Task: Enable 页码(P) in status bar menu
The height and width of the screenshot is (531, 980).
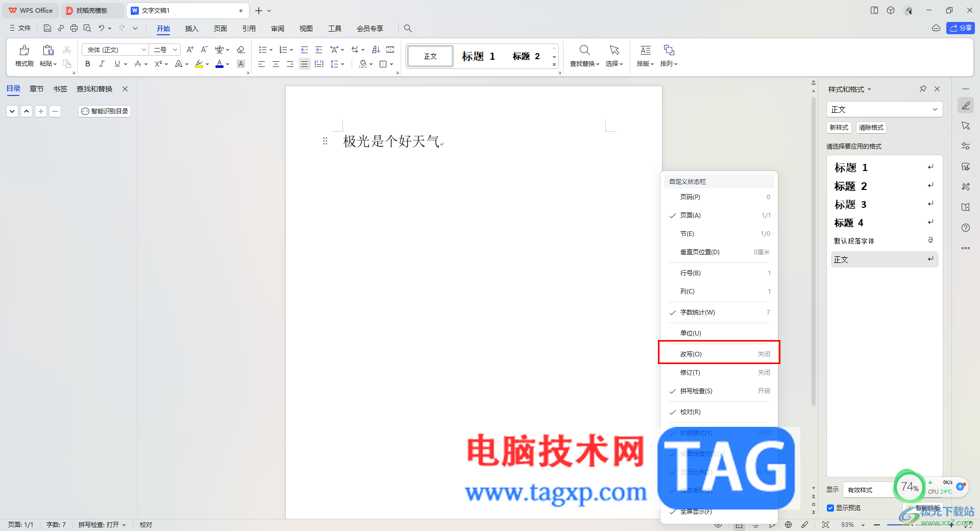Action: [x=719, y=197]
